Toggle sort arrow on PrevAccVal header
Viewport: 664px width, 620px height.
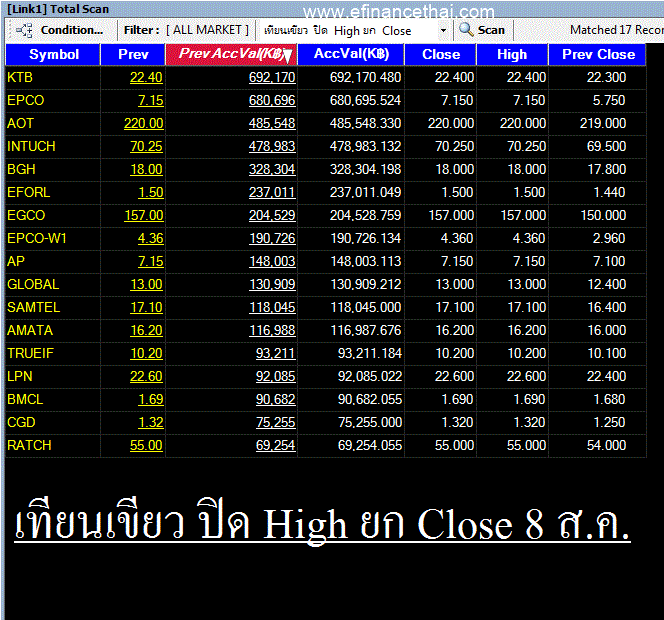tap(288, 56)
